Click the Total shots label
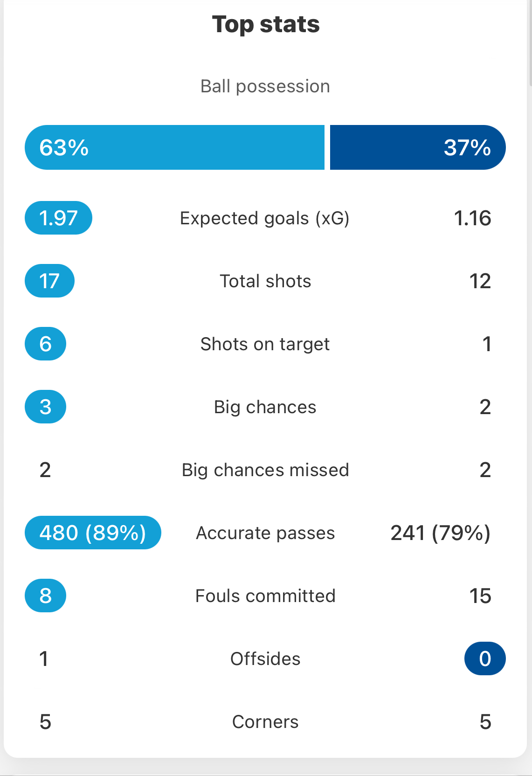The height and width of the screenshot is (776, 532). point(265,281)
